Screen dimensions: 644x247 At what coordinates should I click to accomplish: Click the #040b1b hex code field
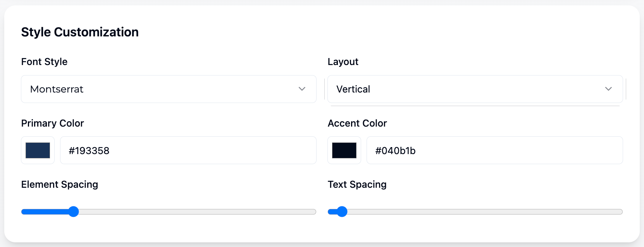(x=494, y=150)
